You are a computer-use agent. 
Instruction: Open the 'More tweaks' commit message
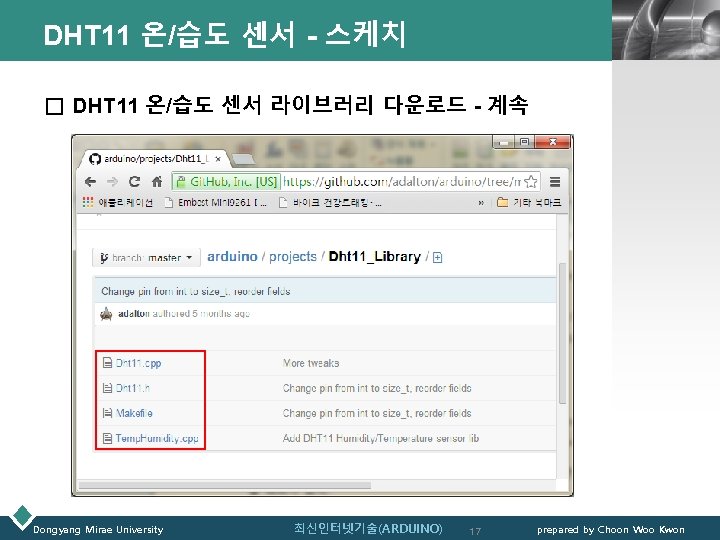point(311,363)
